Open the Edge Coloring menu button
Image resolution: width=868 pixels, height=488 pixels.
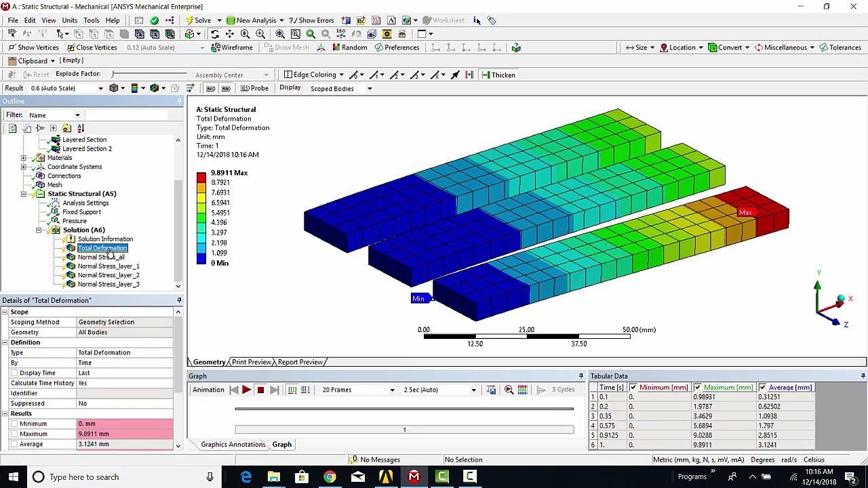tap(314, 75)
